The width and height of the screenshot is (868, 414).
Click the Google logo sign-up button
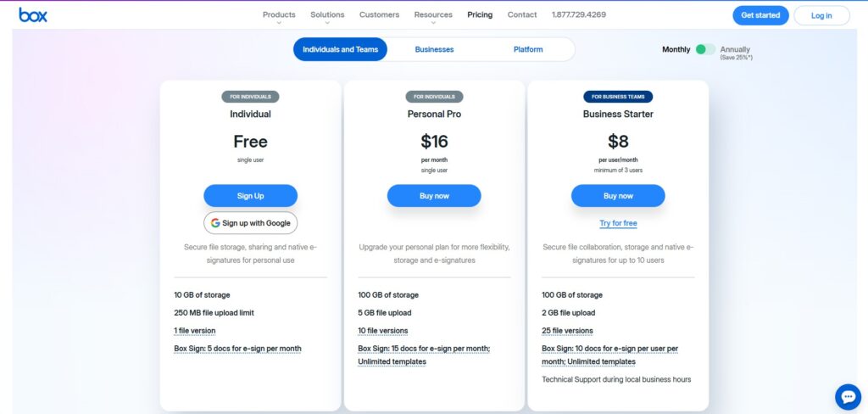tap(250, 223)
